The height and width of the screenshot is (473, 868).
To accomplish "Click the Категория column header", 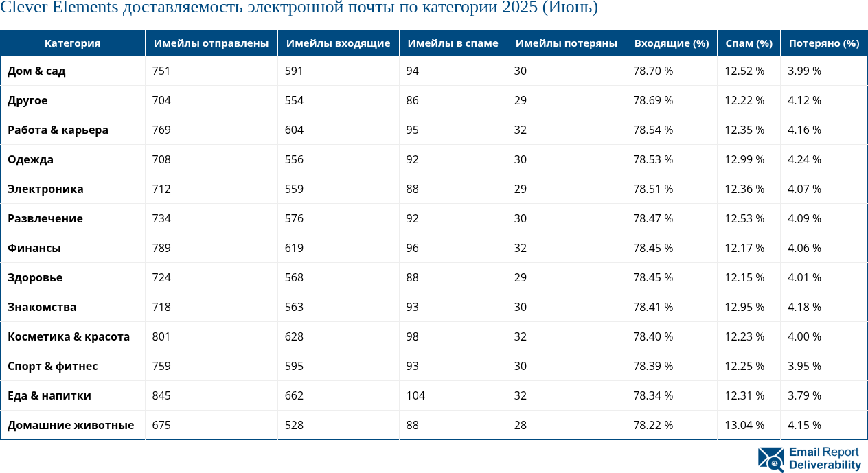I will pos(72,43).
